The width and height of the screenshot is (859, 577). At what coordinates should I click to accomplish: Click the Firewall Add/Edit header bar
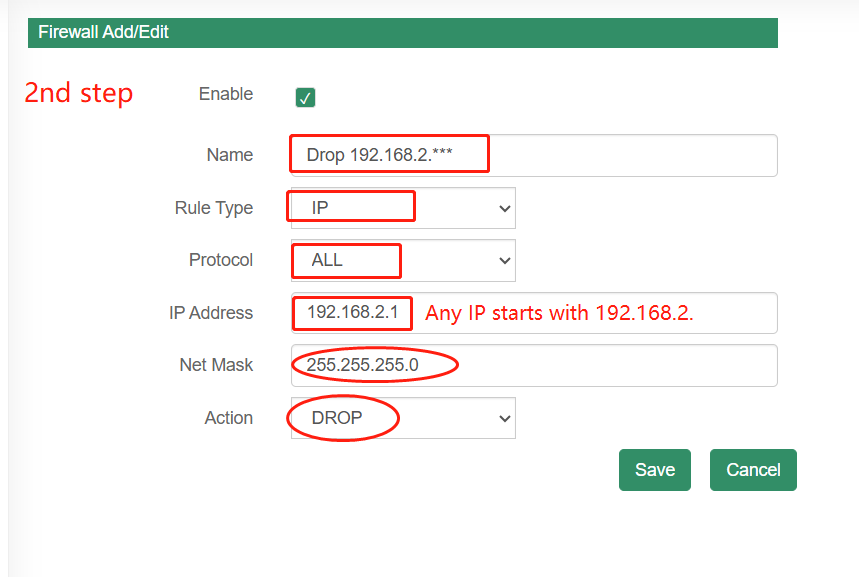403,32
